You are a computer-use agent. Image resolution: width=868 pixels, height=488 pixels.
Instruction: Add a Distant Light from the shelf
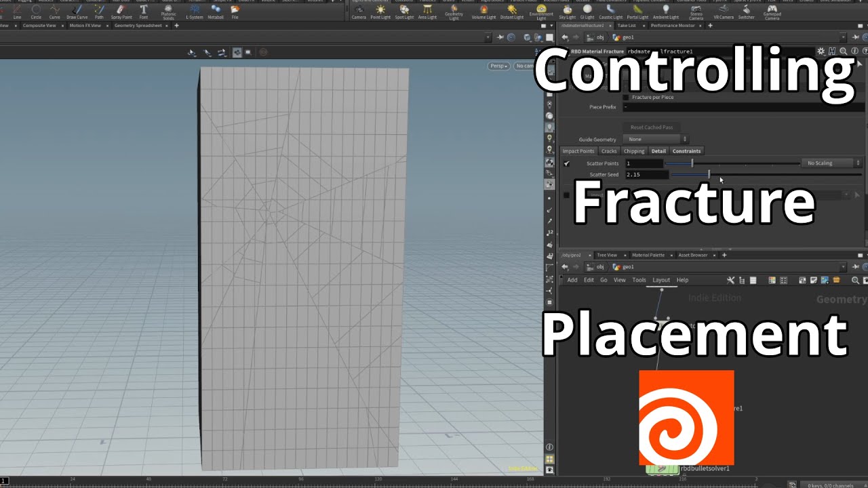tap(512, 12)
